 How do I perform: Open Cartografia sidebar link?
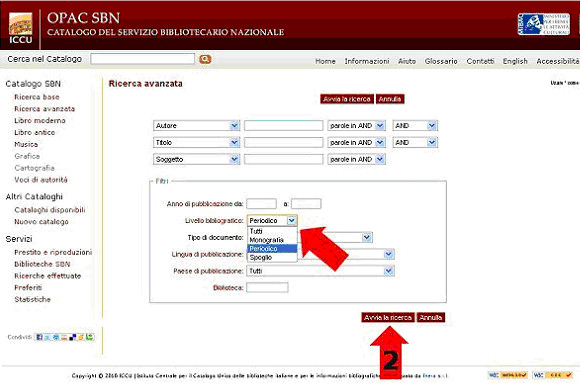(34, 168)
